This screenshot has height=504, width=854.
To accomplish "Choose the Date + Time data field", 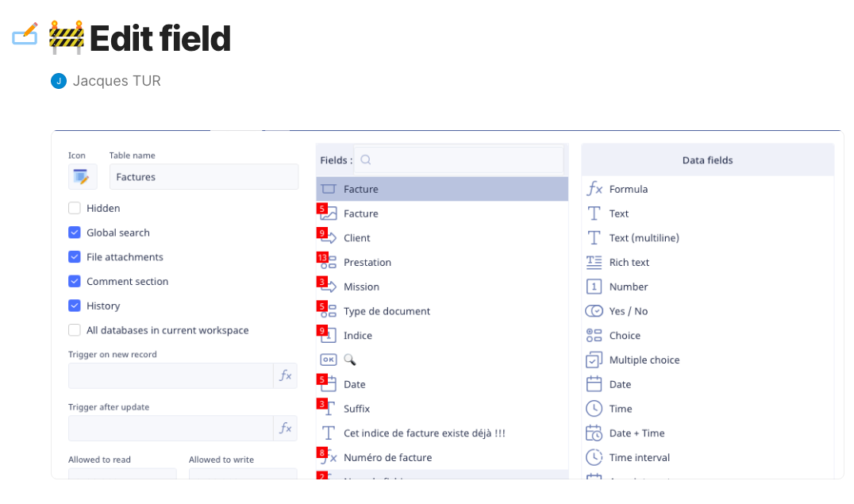I will click(637, 433).
